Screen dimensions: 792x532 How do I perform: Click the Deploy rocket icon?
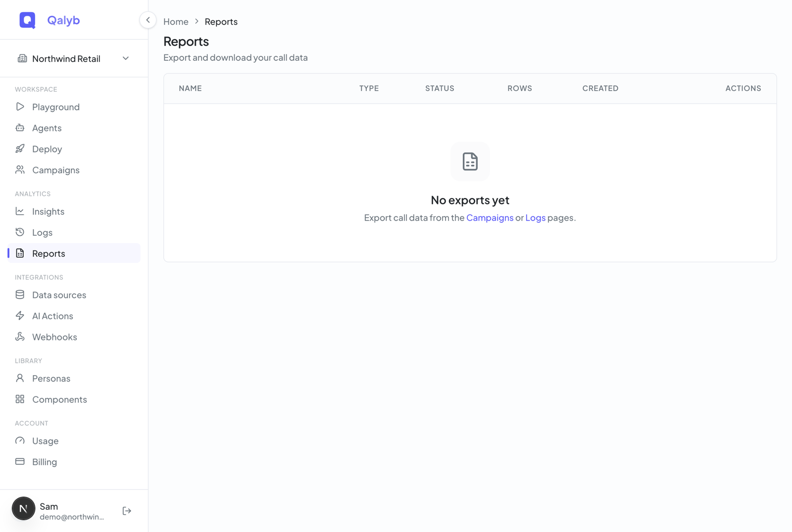[x=20, y=149]
